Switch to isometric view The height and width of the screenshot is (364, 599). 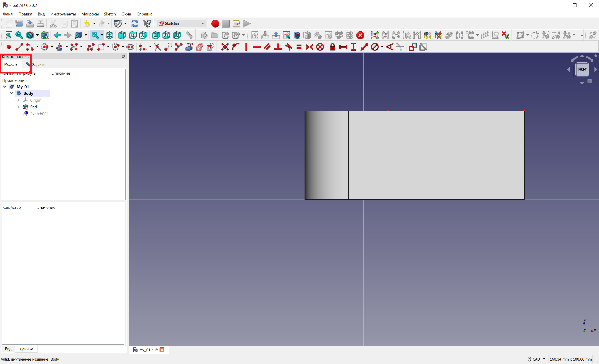110,35
